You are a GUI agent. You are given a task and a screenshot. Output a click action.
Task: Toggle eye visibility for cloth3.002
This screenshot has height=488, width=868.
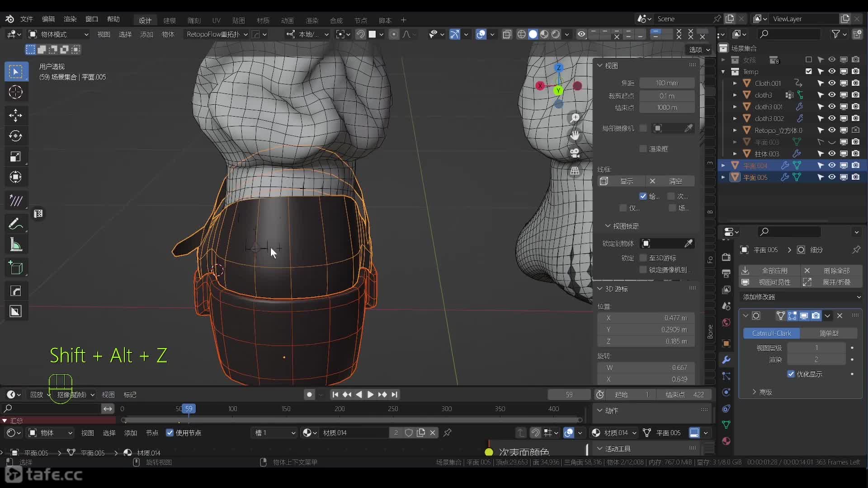tap(832, 118)
